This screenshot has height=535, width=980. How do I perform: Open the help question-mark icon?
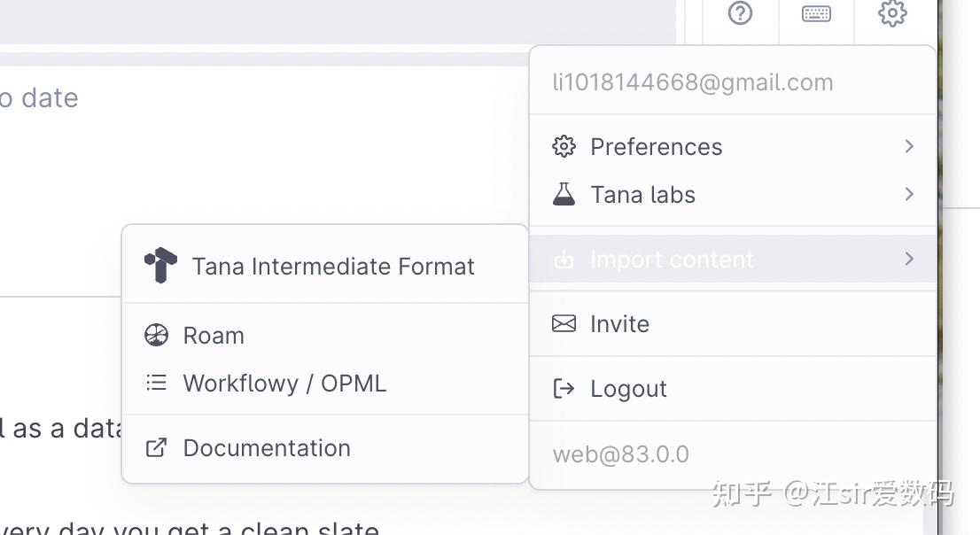click(x=740, y=13)
